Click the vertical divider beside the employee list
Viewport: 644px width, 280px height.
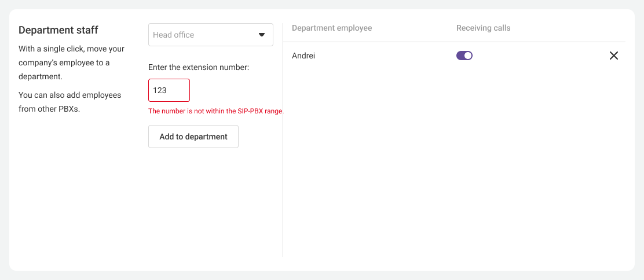[283, 174]
